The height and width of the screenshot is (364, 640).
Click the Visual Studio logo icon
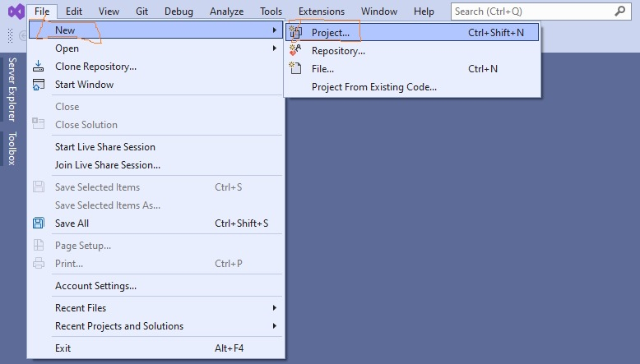(x=16, y=12)
